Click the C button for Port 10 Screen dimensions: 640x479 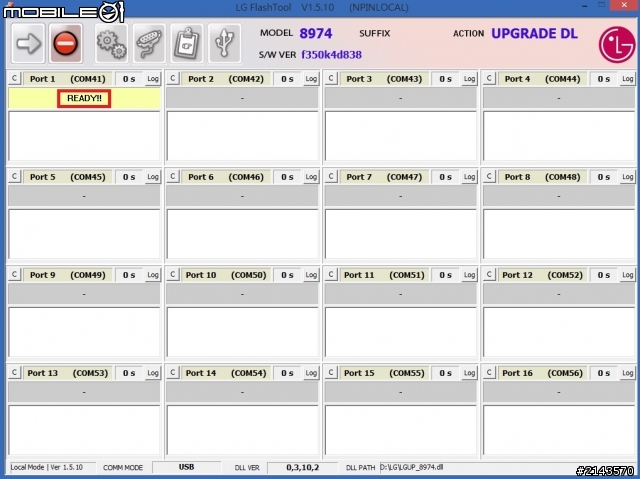pos(173,274)
